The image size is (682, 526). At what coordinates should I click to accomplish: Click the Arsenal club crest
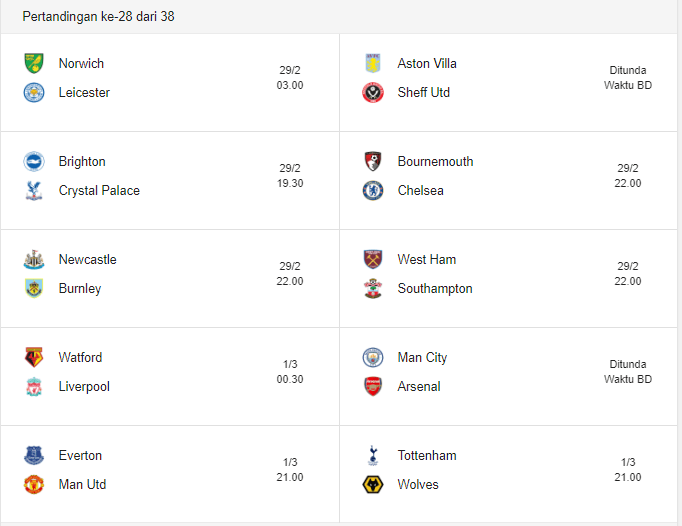click(373, 387)
